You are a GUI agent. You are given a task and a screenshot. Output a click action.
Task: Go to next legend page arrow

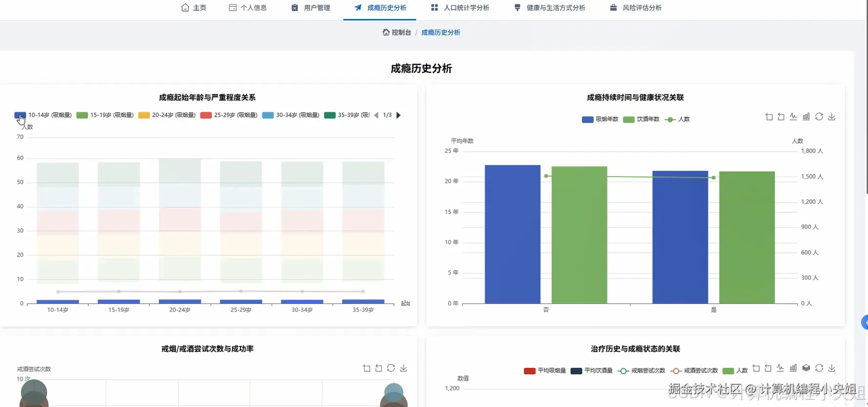pos(398,115)
